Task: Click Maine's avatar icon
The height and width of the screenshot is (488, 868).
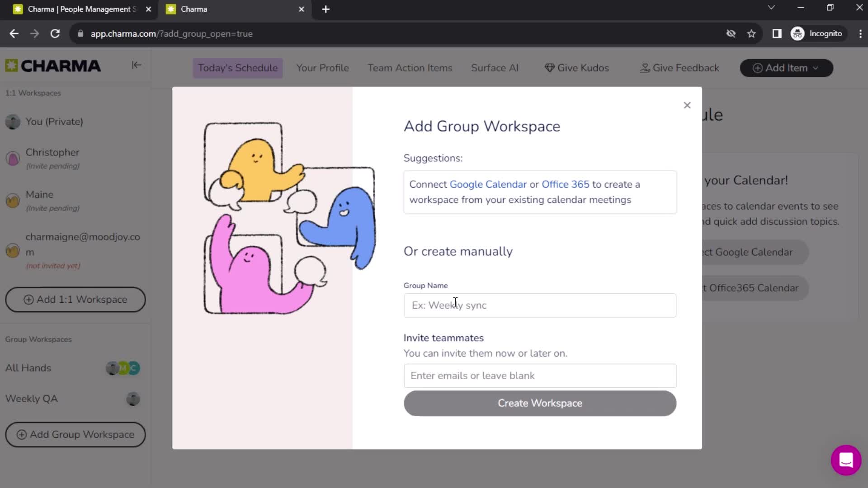Action: pos(13,201)
